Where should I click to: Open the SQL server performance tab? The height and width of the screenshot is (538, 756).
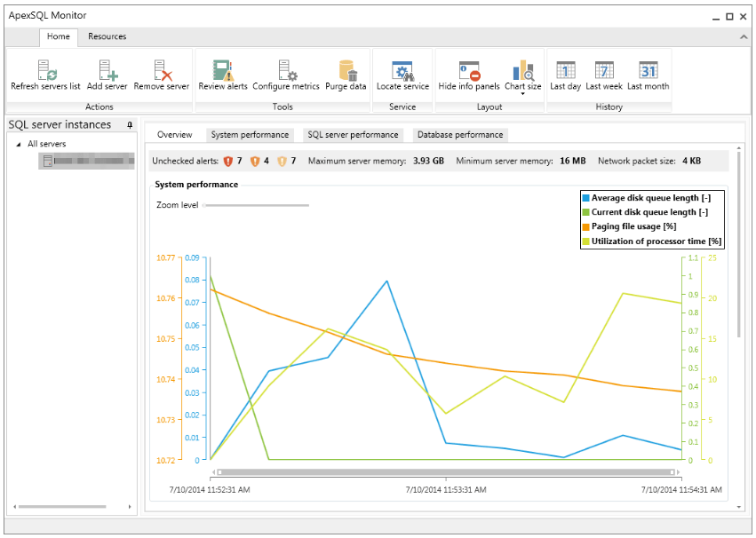point(353,135)
